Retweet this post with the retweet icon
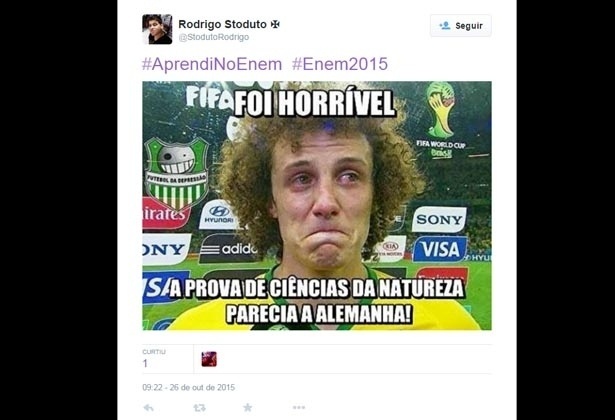 coord(199,408)
